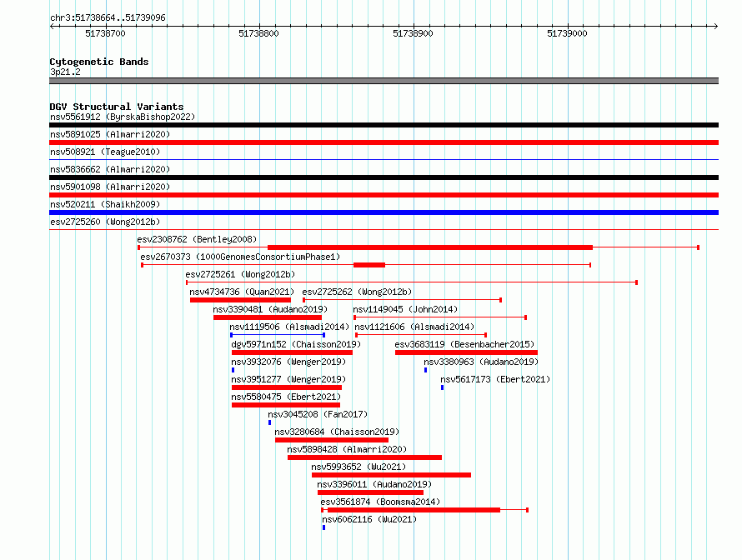Click dgv5971n152 (Chaisson2019) label
Image resolution: width=742 pixels, height=560 pixels.
(296, 344)
